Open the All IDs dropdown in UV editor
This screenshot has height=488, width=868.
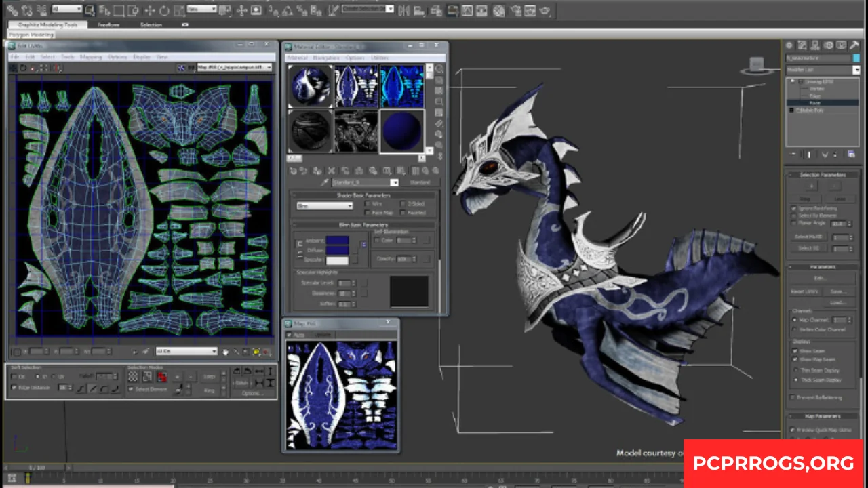click(x=186, y=352)
